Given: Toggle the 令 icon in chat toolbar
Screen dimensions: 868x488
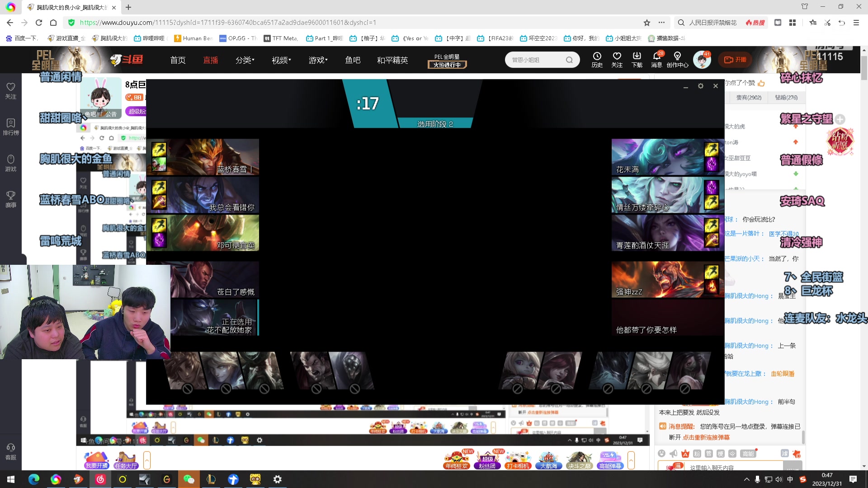Looking at the screenshot, I should [x=732, y=453].
